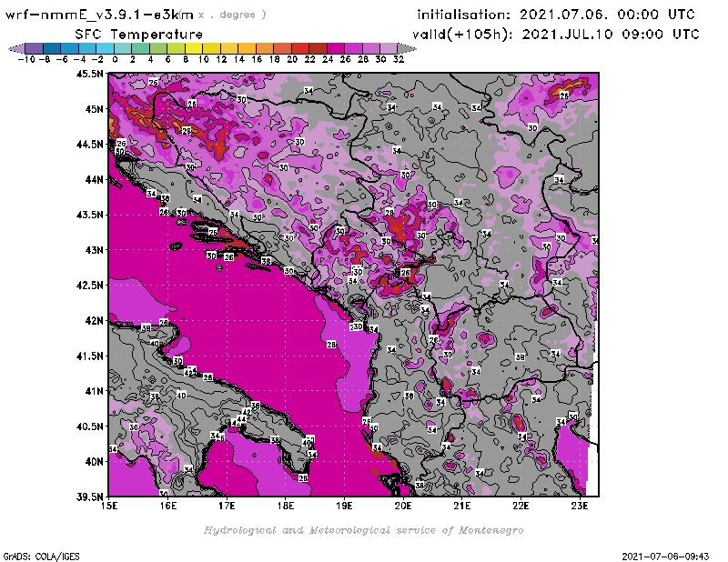
Task: Click the '18' legend tick label
Action: pos(275,59)
